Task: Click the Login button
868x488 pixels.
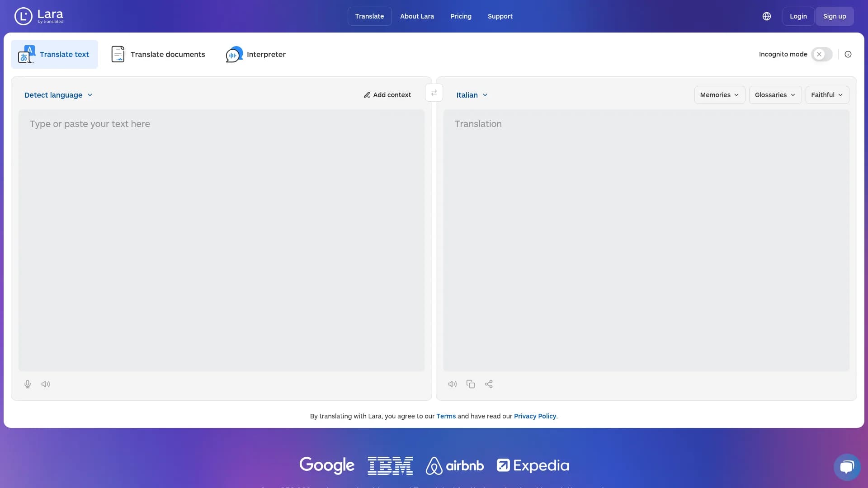Action: click(798, 16)
